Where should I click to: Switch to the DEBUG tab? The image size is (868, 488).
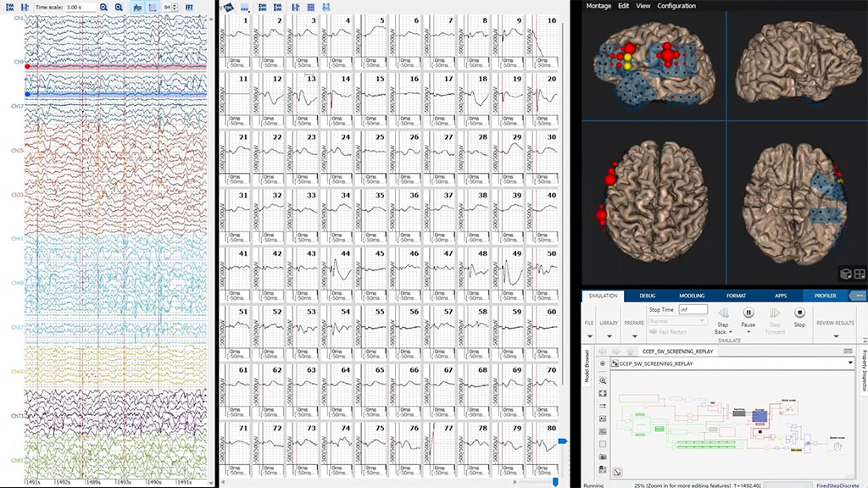648,297
